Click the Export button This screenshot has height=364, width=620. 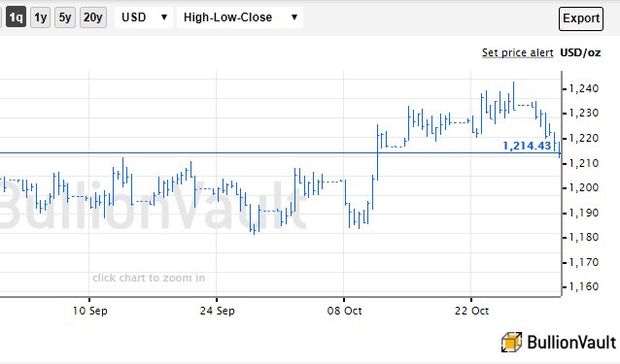click(581, 18)
